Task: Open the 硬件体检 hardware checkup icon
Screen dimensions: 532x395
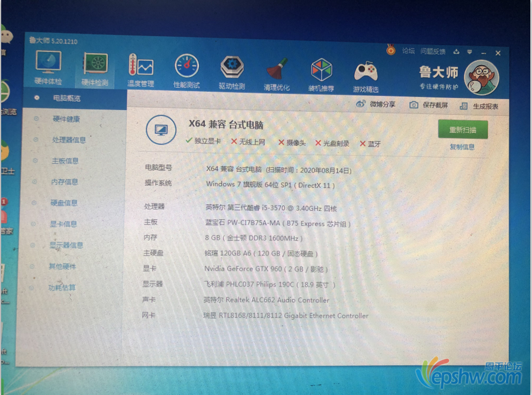Action: click(x=48, y=67)
